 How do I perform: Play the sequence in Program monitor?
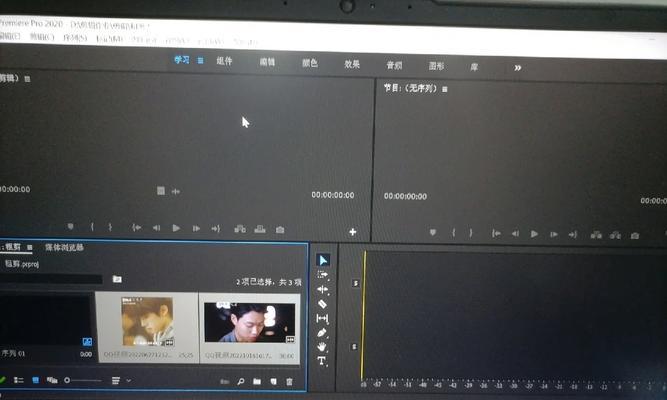[534, 234]
